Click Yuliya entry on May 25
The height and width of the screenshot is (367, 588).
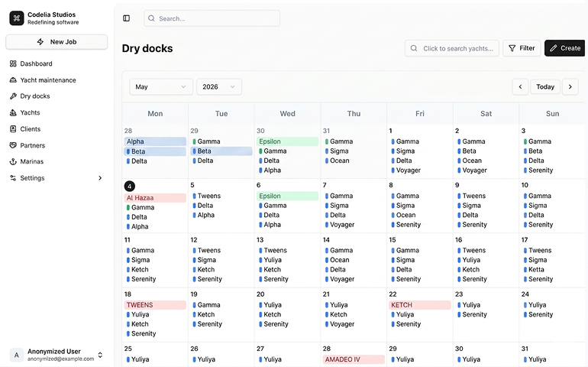click(137, 359)
